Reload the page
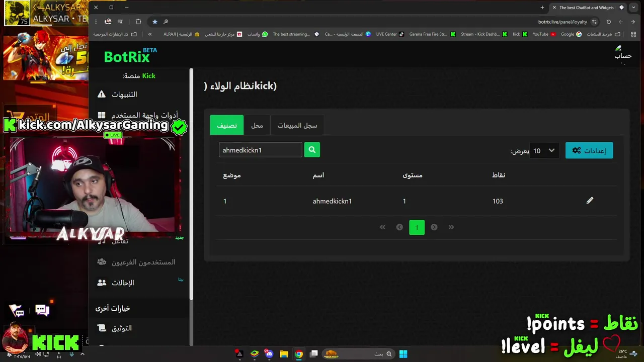 point(608,22)
